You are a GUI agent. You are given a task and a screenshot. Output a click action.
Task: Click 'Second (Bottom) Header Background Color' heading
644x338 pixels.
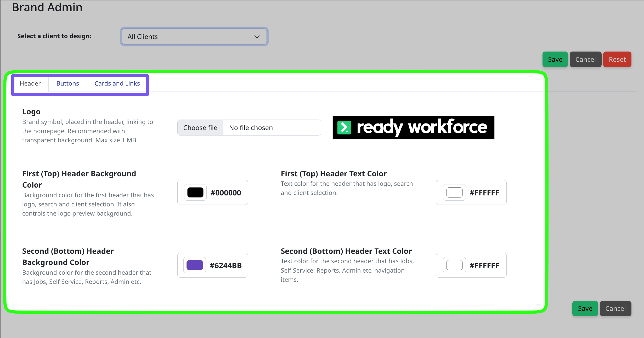(x=68, y=257)
